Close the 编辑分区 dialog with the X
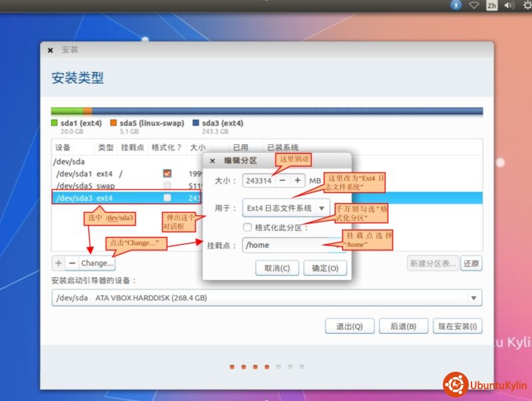The image size is (532, 401). click(213, 161)
